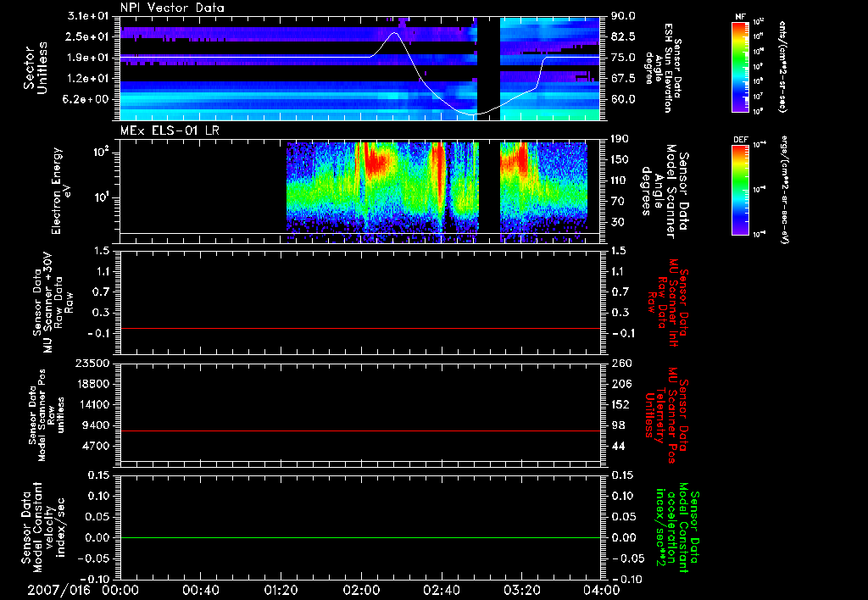
Task: Click the 'MU Scanner +30V Raw Data' axis title
Action: tap(53, 303)
